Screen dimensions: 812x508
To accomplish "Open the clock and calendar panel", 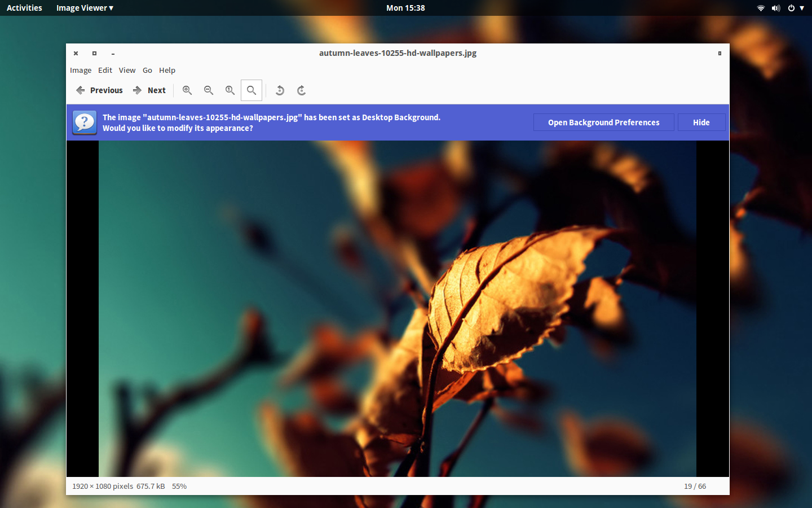I will click(x=405, y=8).
